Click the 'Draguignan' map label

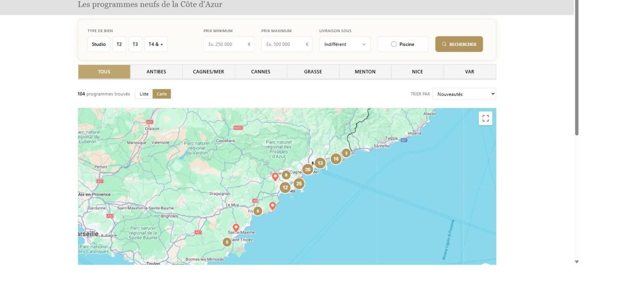pos(220,194)
